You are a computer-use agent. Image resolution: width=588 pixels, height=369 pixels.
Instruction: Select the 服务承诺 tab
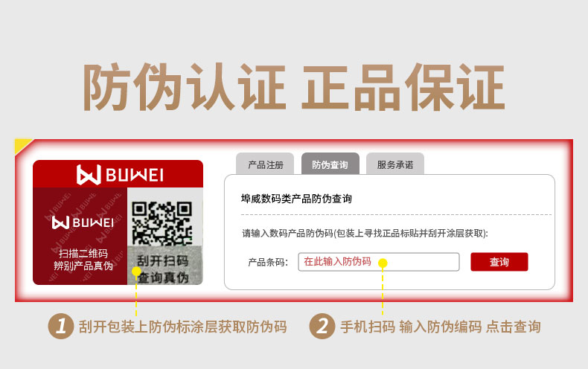click(x=395, y=164)
